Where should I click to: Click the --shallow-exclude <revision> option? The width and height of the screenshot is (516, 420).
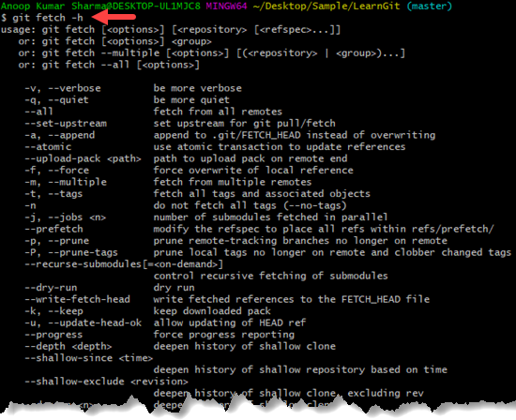pyautogui.click(x=106, y=382)
